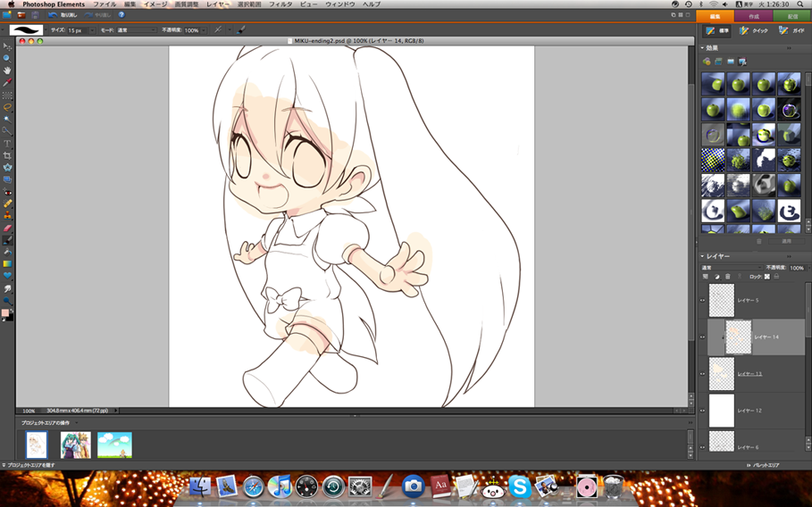Select the レイヤー 13 layer row
812x507 pixels.
[x=756, y=373]
